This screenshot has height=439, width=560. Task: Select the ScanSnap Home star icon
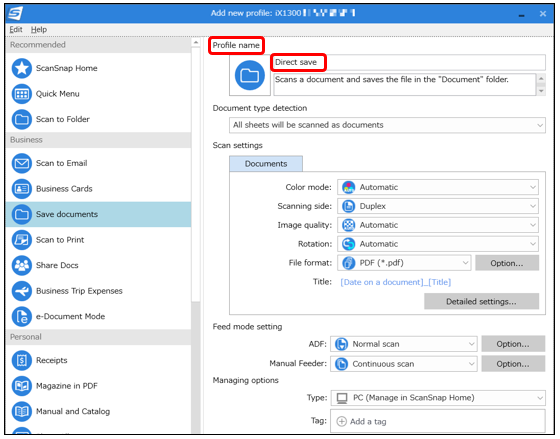(x=22, y=68)
